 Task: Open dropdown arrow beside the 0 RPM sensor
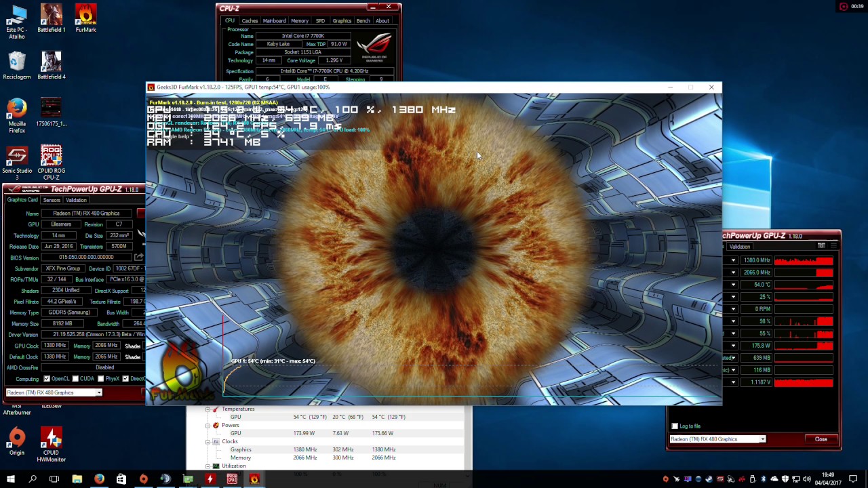733,309
